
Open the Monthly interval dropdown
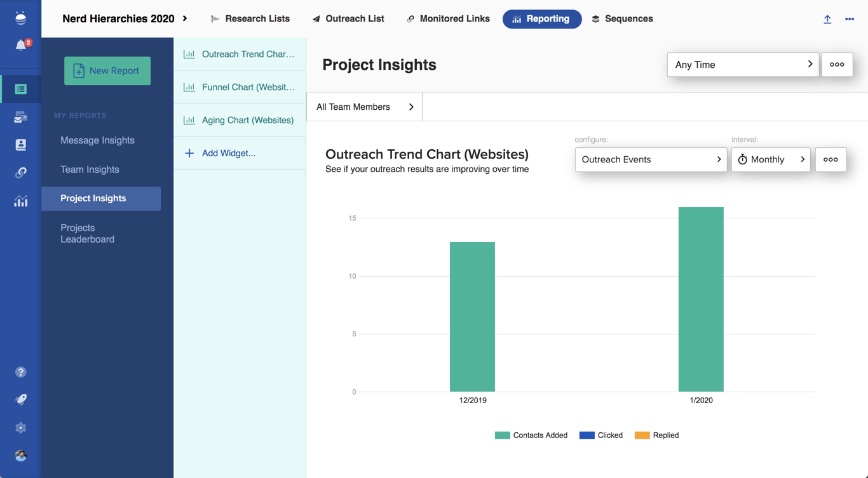point(770,159)
